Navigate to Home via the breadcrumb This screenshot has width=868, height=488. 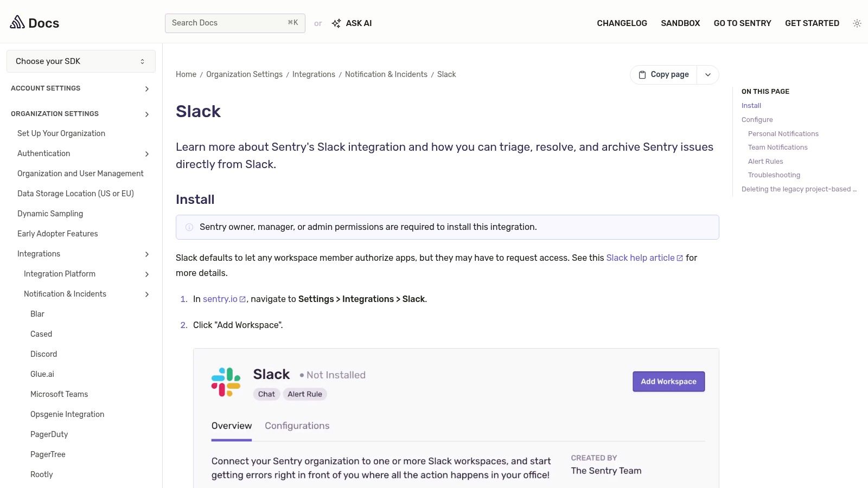pos(186,74)
